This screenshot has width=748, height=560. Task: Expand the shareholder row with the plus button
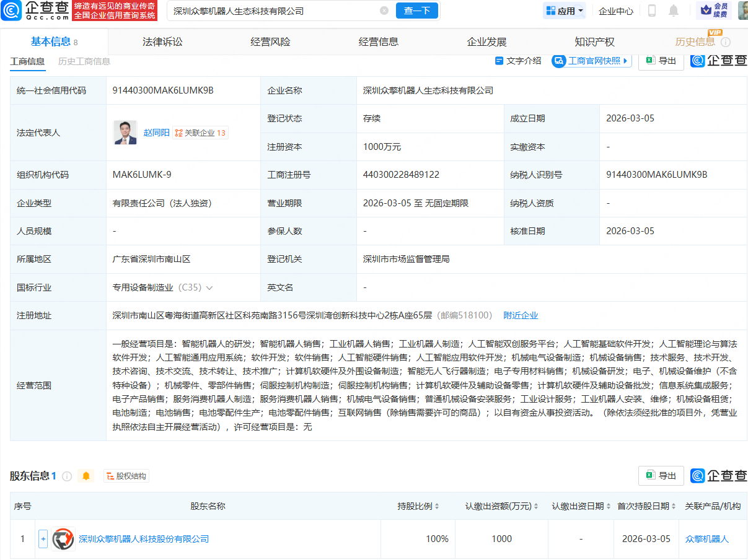point(42,539)
